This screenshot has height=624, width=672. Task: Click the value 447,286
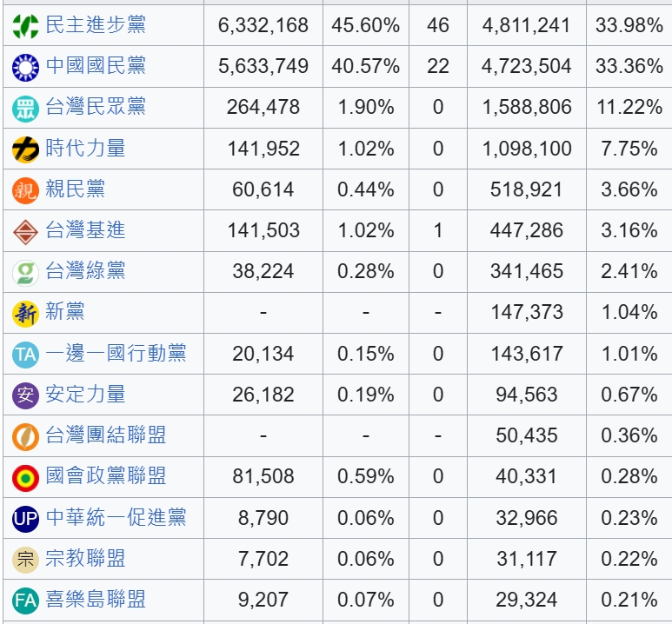click(x=526, y=230)
